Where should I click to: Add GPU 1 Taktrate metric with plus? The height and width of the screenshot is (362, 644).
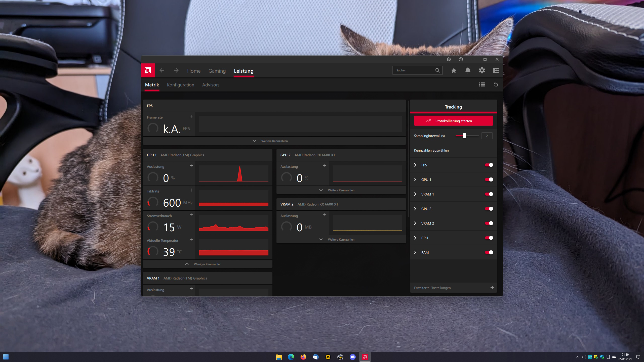click(191, 190)
